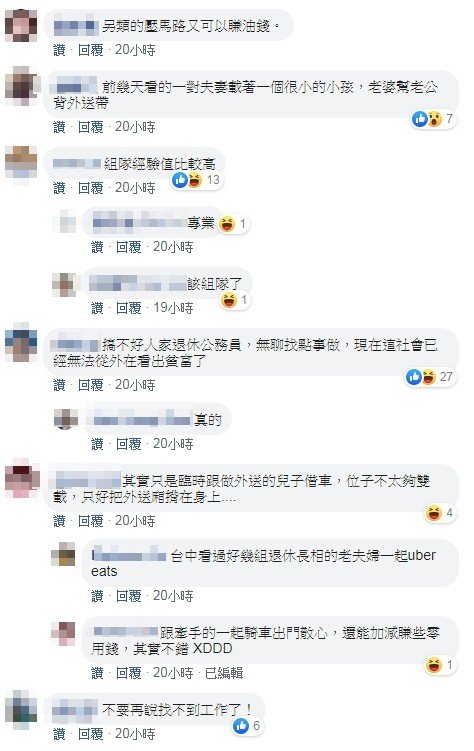Click like reaction with count 6
474x751 pixels.
247,726
